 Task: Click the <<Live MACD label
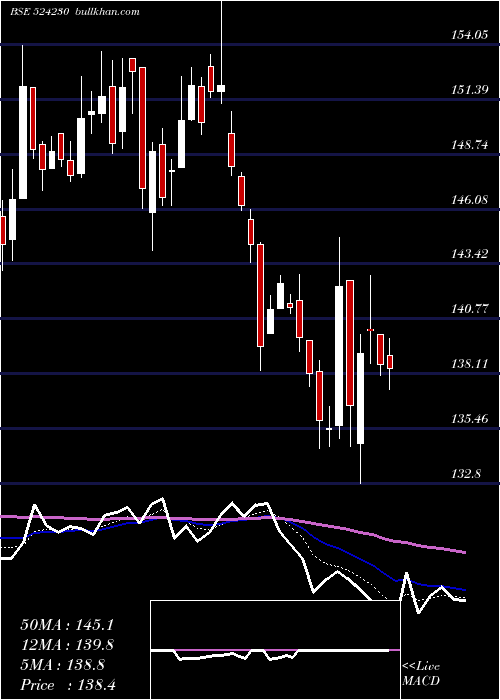click(x=421, y=673)
